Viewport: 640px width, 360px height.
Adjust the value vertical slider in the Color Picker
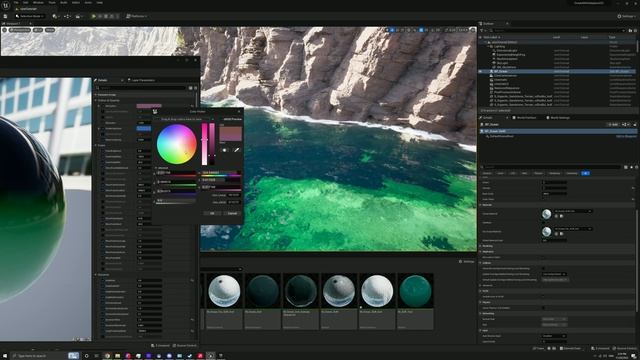(x=212, y=144)
